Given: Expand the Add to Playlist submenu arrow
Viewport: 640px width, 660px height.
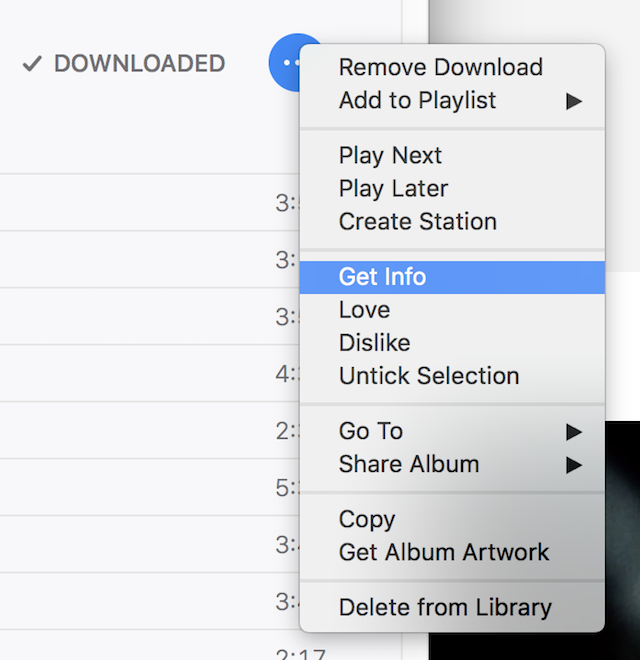Looking at the screenshot, I should coord(573,101).
